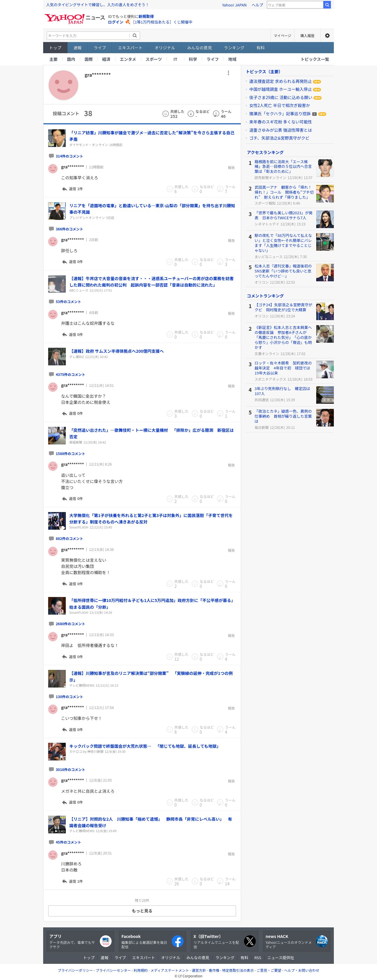
Task: Open トピックス一覧 link
Action: (x=315, y=59)
